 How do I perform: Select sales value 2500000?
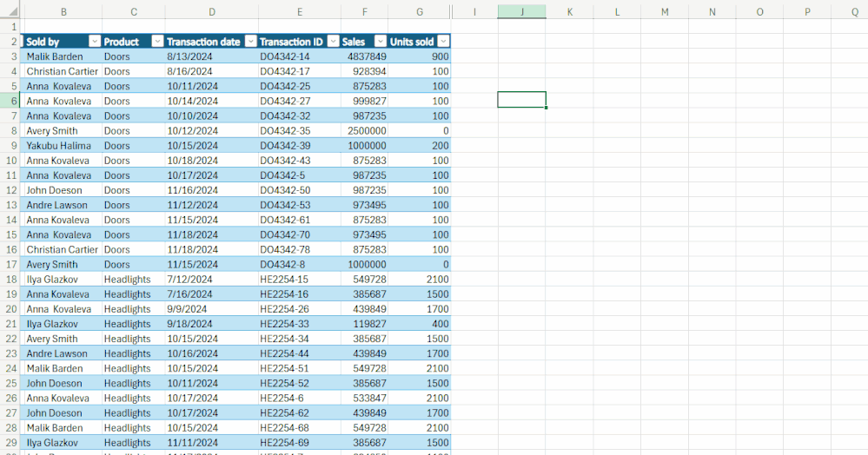pyautogui.click(x=364, y=130)
